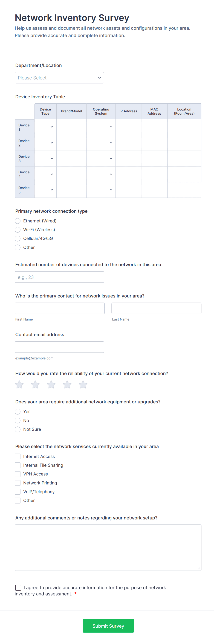214x644 pixels.
Task: Expand Device 5 Device Type dropdown
Action: coord(46,190)
